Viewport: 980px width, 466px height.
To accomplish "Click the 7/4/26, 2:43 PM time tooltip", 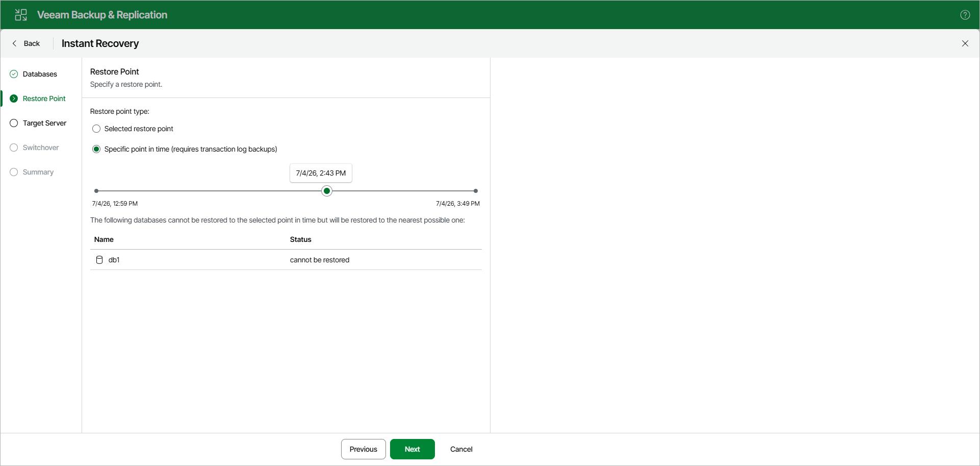I will [321, 173].
